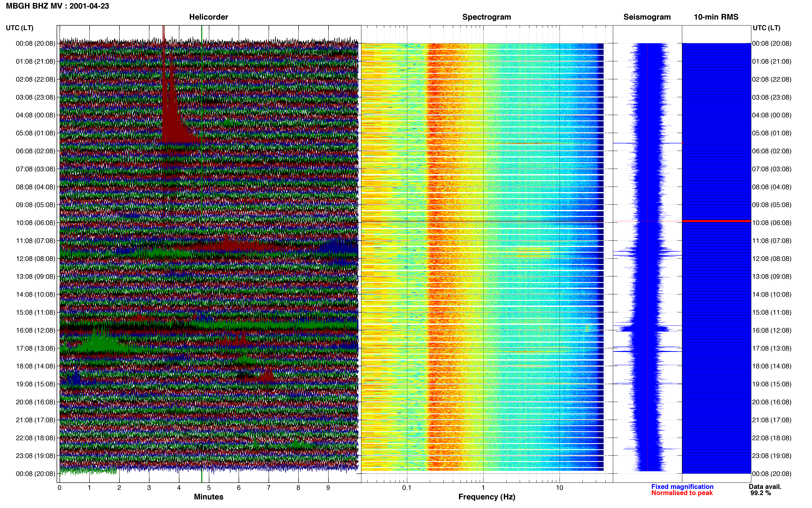
Task: Click '11:08 (07:08)' beside the 10-min RMS panel
Action: click(772, 241)
